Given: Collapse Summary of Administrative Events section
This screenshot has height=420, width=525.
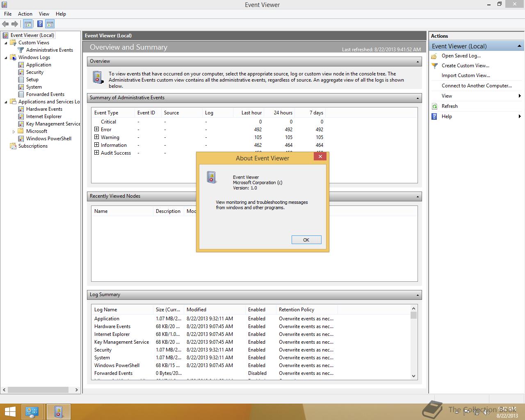Looking at the screenshot, I should [x=418, y=98].
